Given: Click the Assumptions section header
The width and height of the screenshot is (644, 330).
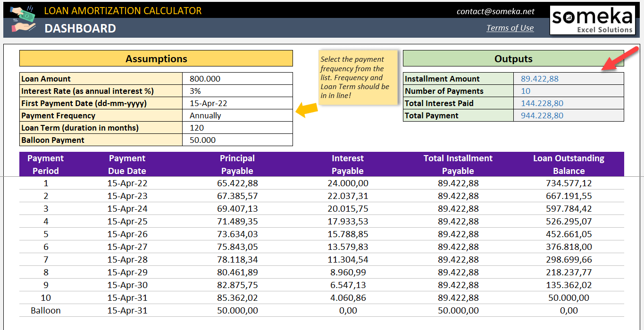Looking at the screenshot, I should click(x=156, y=58).
